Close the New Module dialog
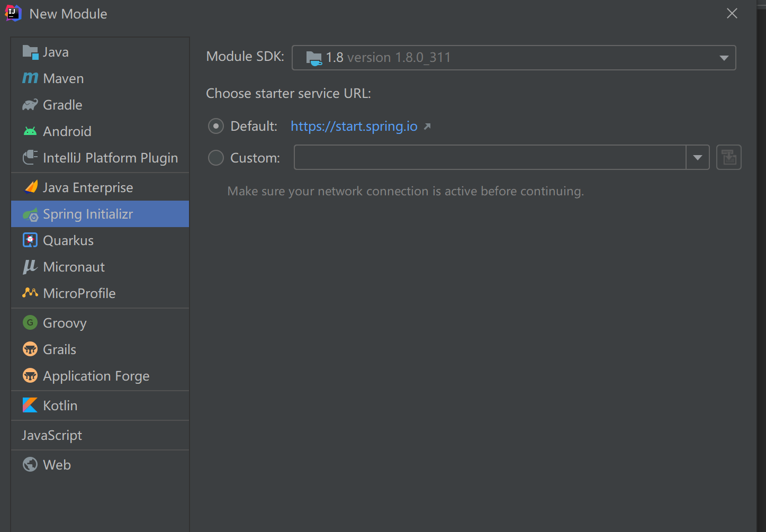The image size is (766, 532). click(732, 14)
